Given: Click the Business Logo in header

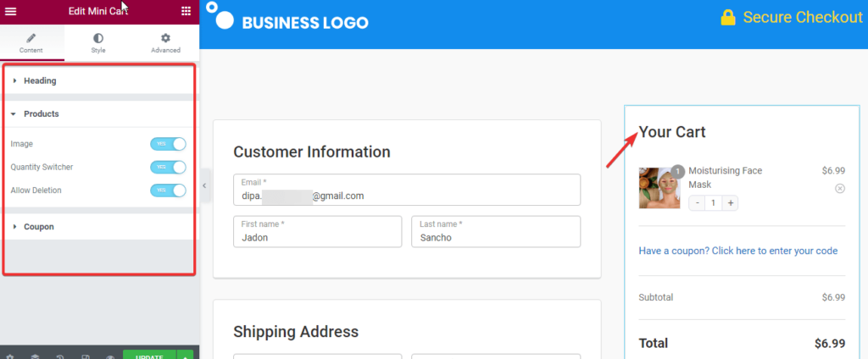Looking at the screenshot, I should 287,17.
